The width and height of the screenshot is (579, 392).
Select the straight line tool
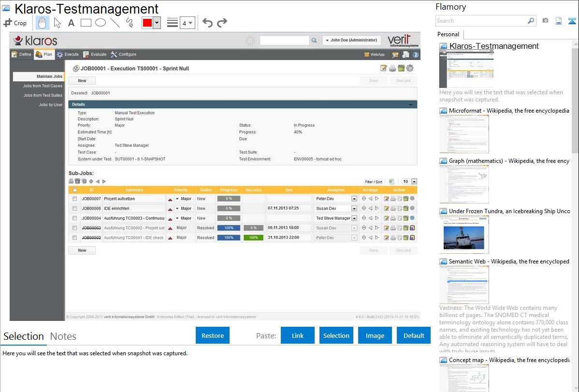115,23
